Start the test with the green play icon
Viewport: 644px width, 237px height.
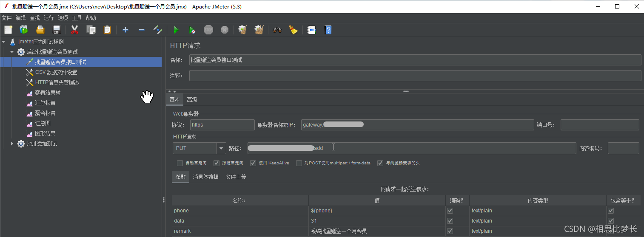tap(176, 30)
